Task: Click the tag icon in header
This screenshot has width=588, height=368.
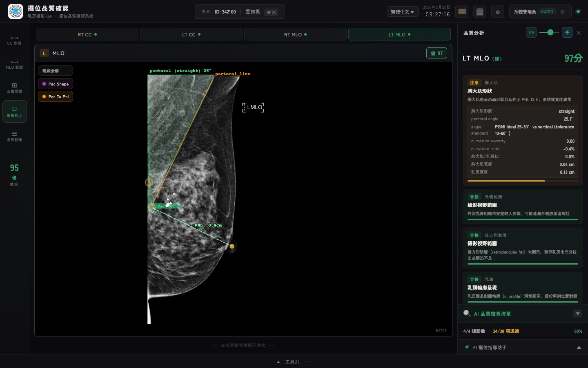Action: click(x=462, y=11)
